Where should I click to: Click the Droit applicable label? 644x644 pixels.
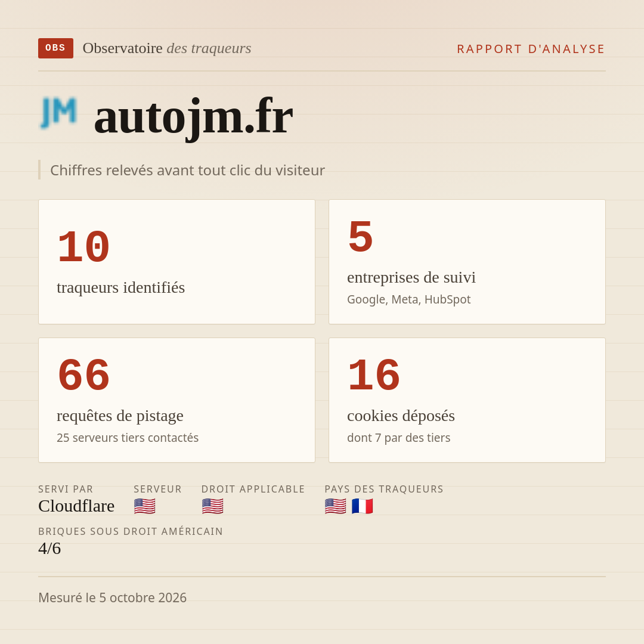[x=253, y=489]
